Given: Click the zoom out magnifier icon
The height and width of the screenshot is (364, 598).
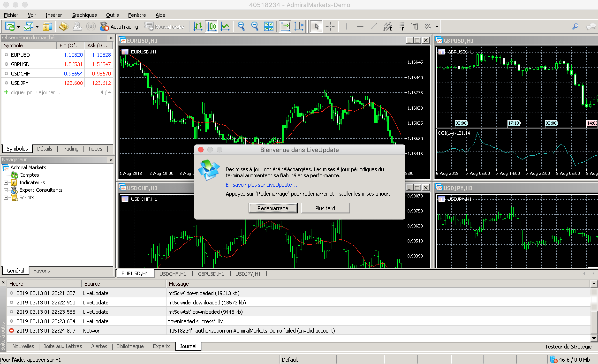Looking at the screenshot, I should [x=255, y=26].
